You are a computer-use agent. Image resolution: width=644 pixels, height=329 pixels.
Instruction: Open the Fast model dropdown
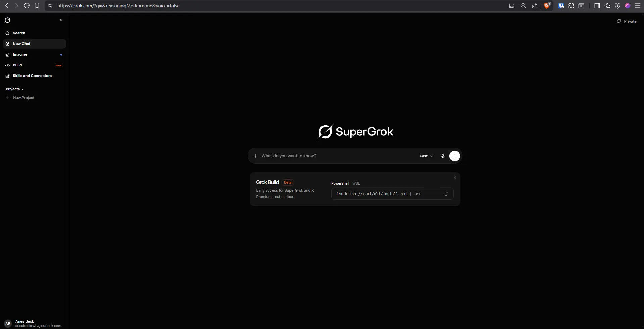(427, 156)
